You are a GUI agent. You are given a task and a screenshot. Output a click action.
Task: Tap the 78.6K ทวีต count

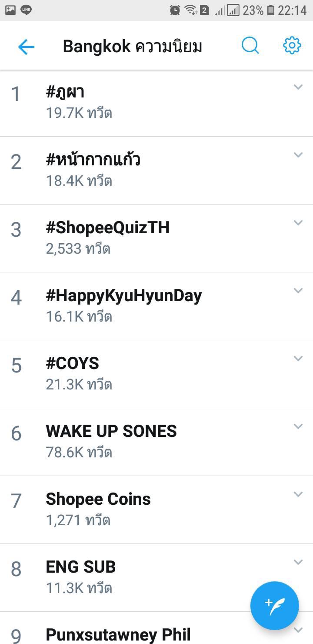coord(79,453)
